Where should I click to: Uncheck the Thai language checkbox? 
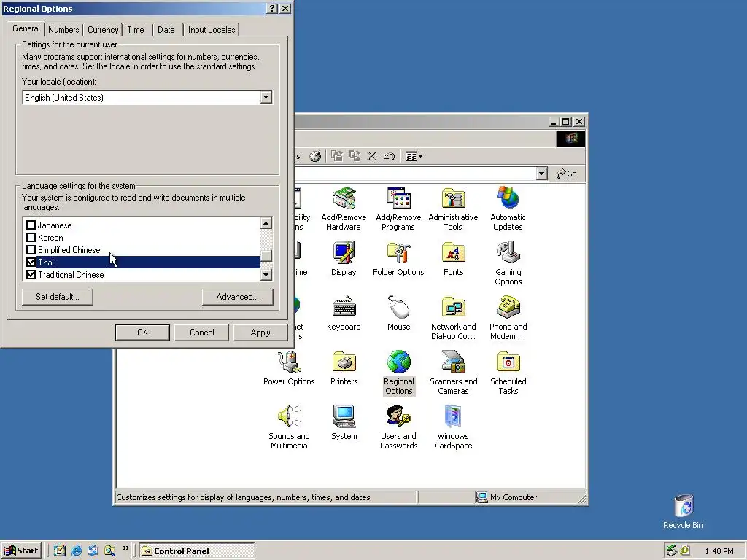pos(31,262)
